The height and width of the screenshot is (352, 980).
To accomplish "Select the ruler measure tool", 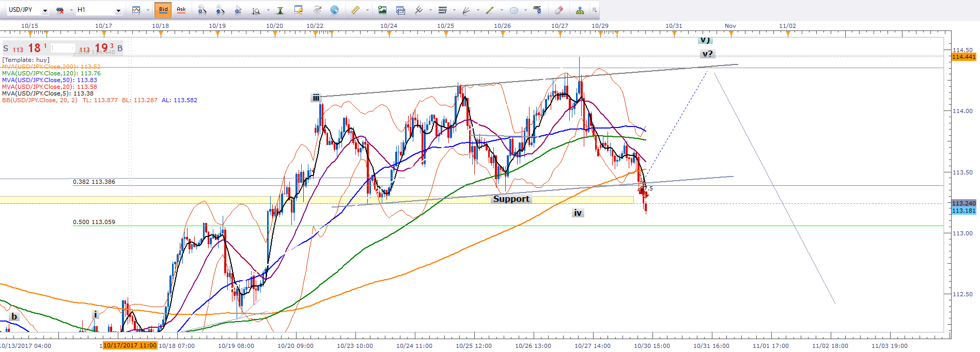I will pyautogui.click(x=355, y=10).
